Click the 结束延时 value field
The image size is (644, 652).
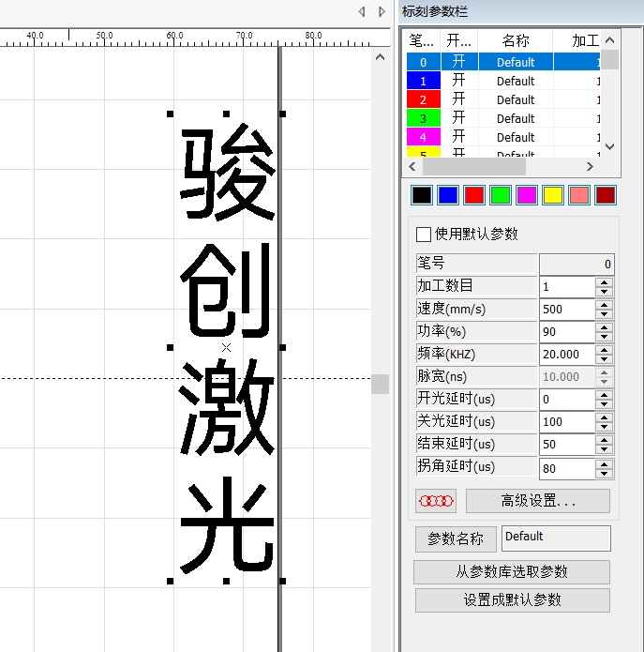tap(567, 444)
